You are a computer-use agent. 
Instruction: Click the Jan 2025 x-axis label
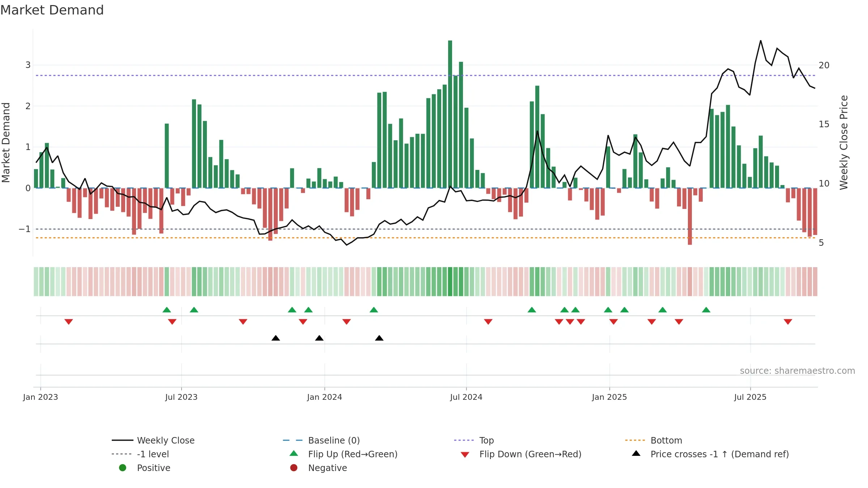pos(609,397)
